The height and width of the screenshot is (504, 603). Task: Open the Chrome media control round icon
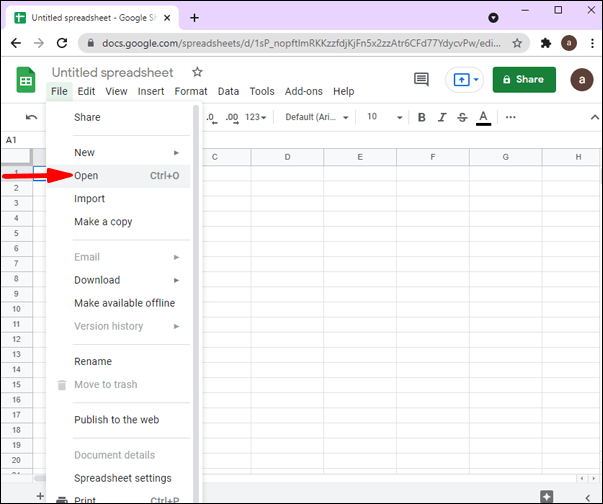(x=493, y=18)
